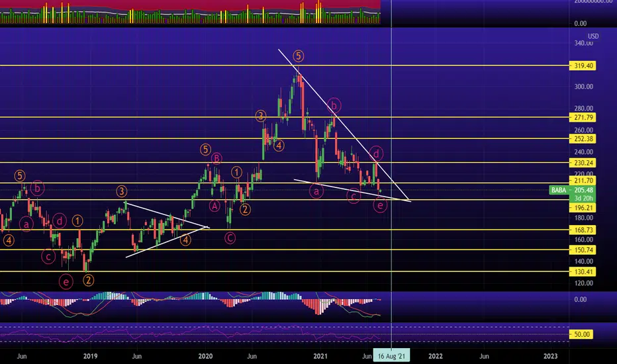Select the uppercase pink B wave label
Image resolution: width=617 pixels, height=364 pixels.
point(216,159)
